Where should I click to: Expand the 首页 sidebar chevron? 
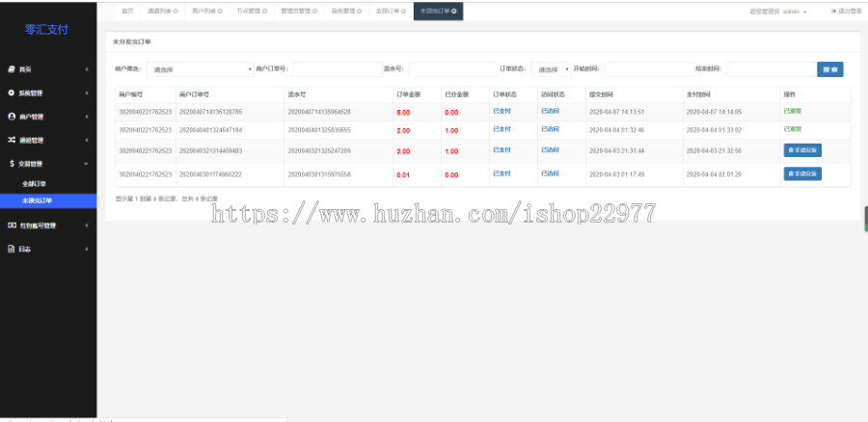[x=87, y=69]
